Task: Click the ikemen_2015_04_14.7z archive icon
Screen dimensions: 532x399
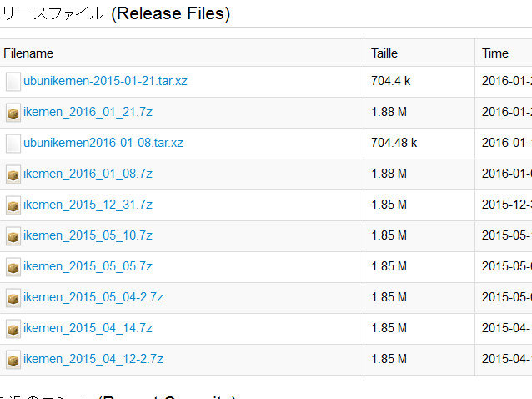Action: tap(13, 329)
